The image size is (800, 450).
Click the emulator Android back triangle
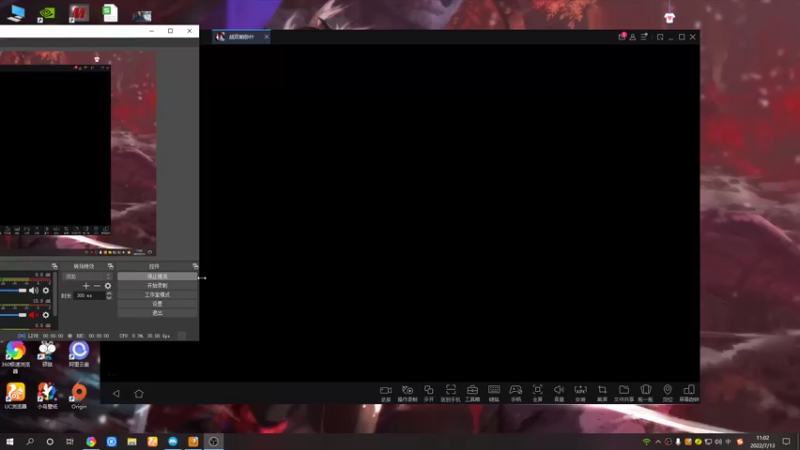pos(116,393)
